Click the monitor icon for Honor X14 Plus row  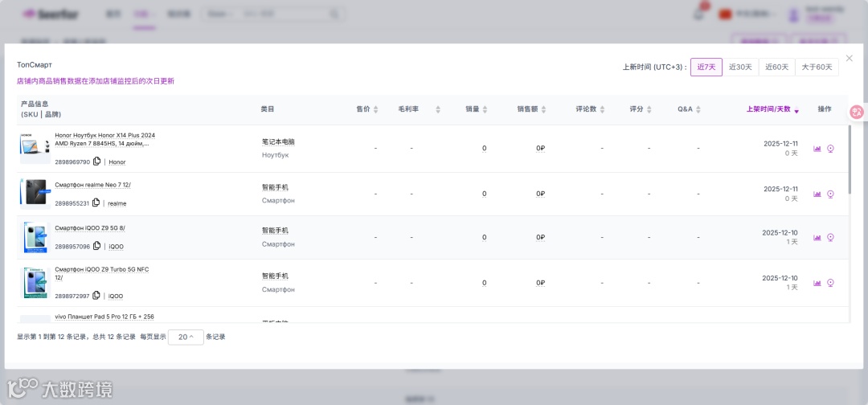(830, 149)
